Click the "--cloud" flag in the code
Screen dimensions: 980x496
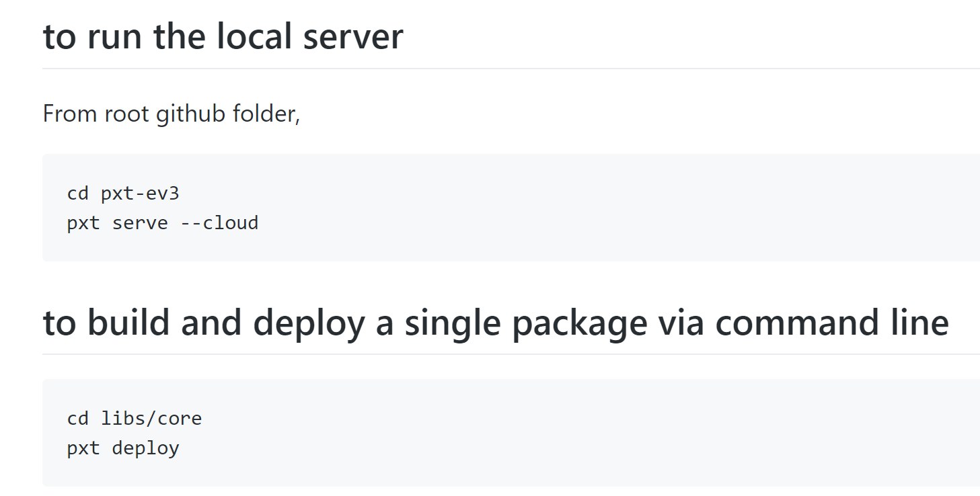pyautogui.click(x=219, y=222)
